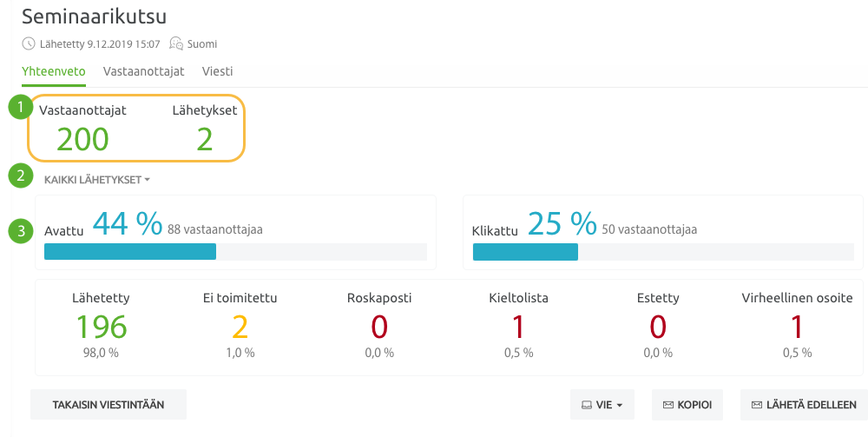The height and width of the screenshot is (437, 868).
Task: Switch to the Viesti tab
Action: pyautogui.click(x=217, y=71)
